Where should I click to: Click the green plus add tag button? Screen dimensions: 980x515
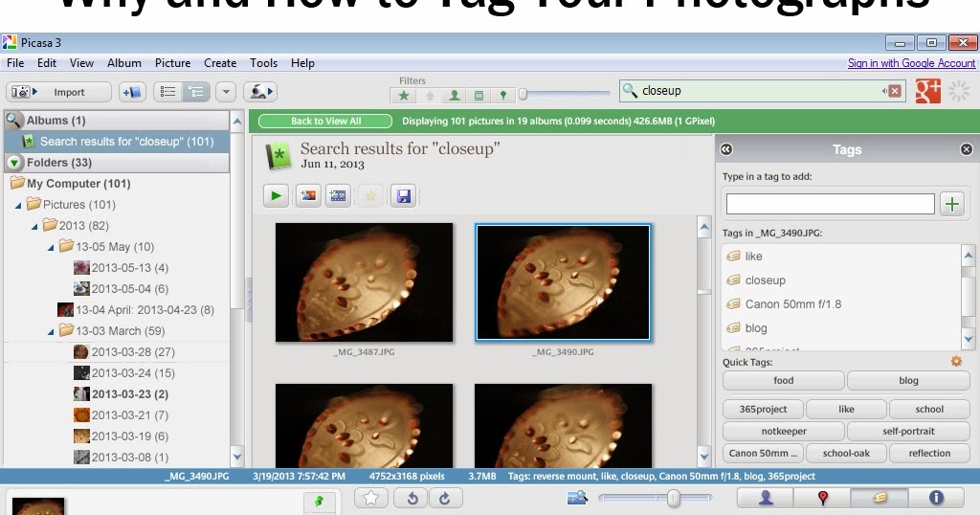(x=952, y=204)
